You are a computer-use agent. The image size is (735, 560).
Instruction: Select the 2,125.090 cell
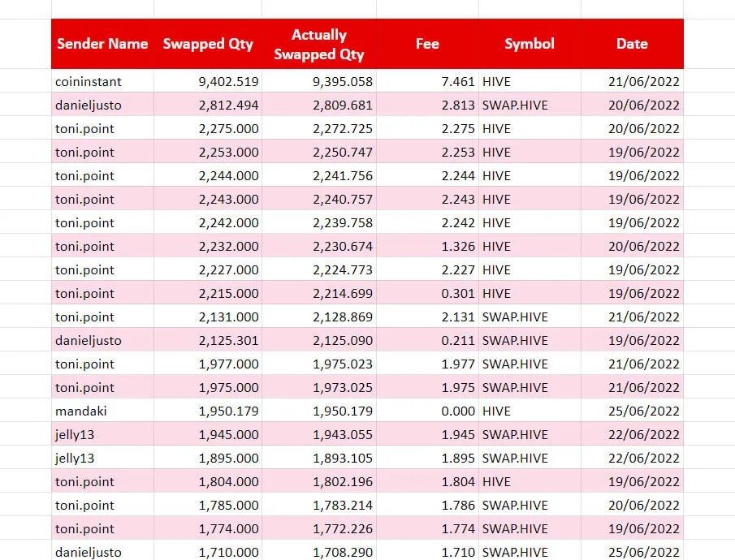[x=318, y=340]
